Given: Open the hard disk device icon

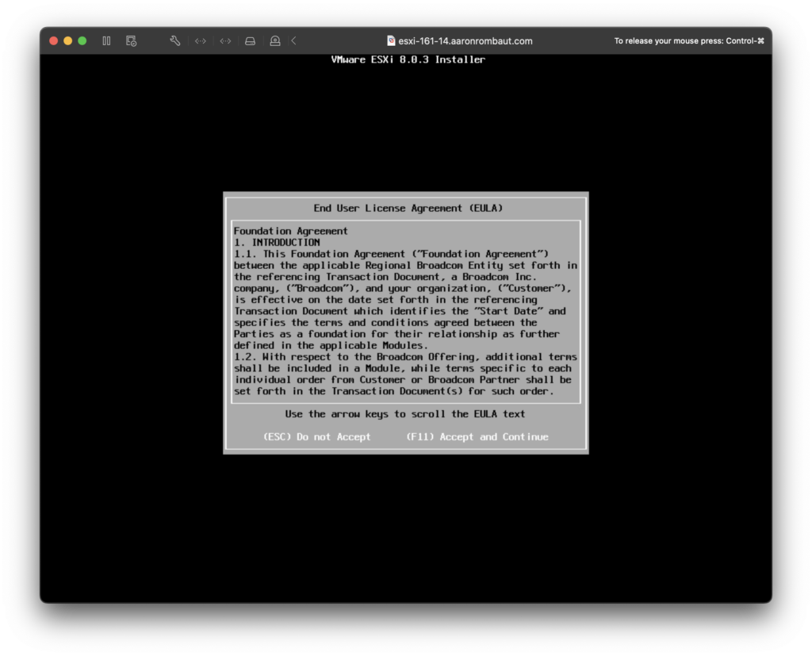Looking at the screenshot, I should [250, 40].
